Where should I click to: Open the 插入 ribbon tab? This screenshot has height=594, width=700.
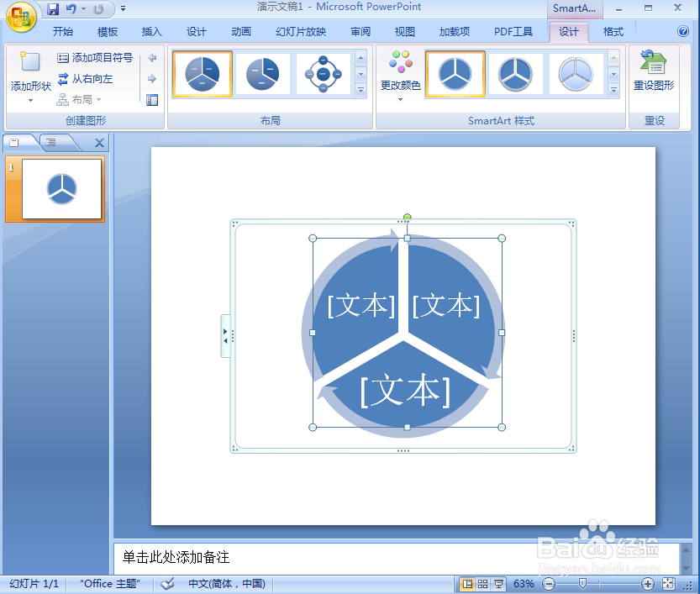pyautogui.click(x=152, y=32)
